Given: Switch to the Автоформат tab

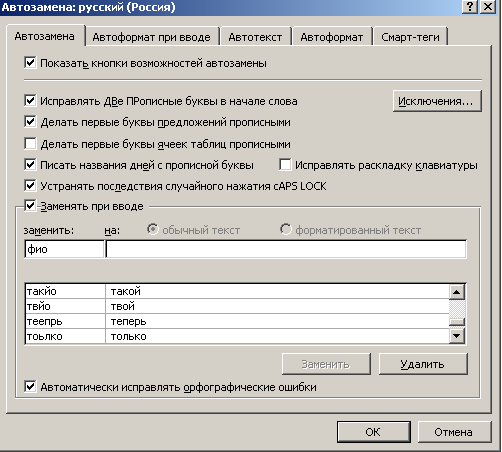Looking at the screenshot, I should (332, 37).
